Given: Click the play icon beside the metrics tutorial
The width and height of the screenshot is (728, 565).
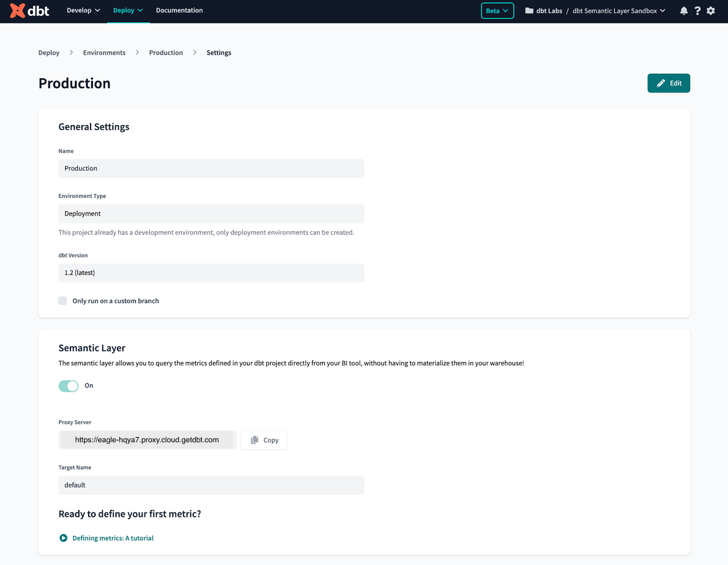Looking at the screenshot, I should point(64,538).
